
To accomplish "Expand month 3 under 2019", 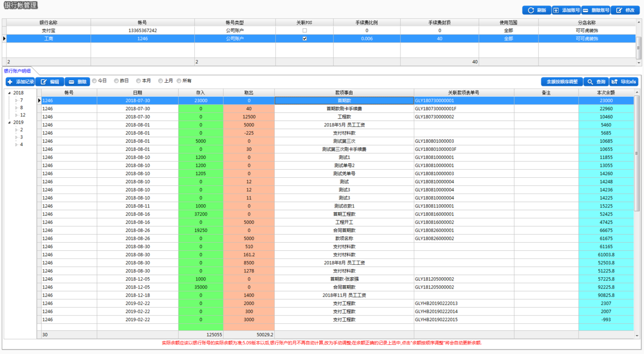I will pyautogui.click(x=16, y=137).
